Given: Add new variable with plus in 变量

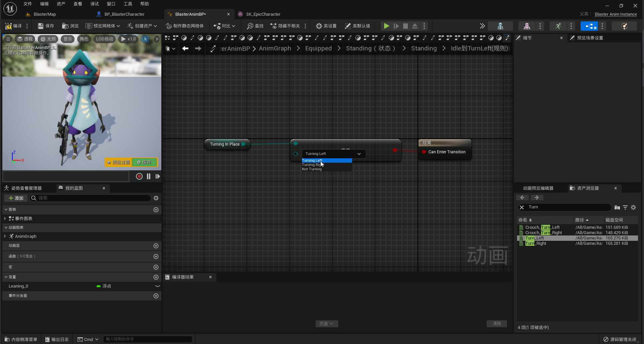Looking at the screenshot, I should click(156, 277).
